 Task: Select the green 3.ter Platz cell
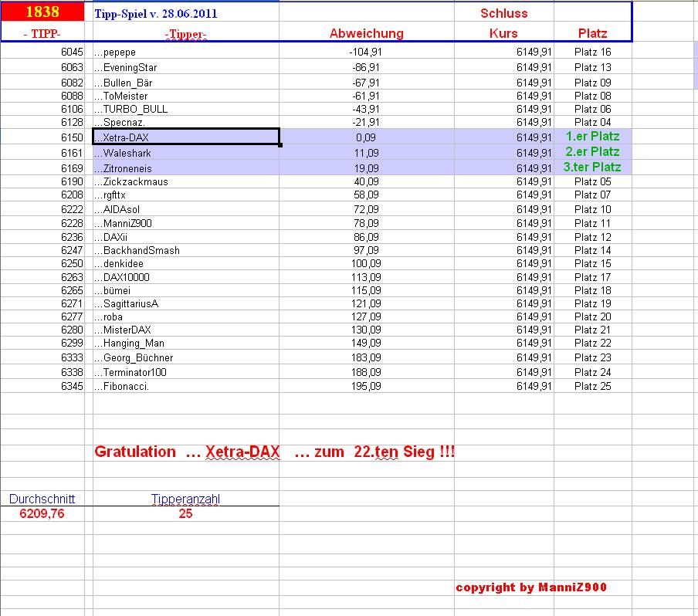click(592, 167)
